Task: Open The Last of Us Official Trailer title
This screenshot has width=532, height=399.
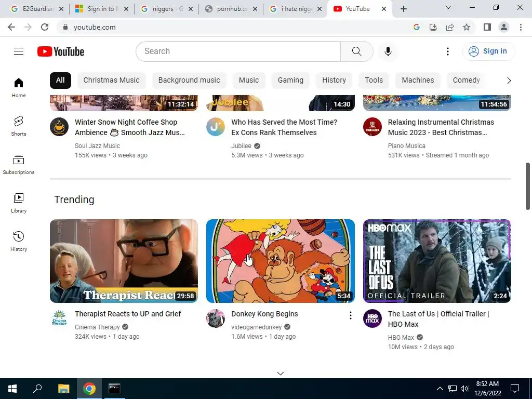Action: click(438, 319)
